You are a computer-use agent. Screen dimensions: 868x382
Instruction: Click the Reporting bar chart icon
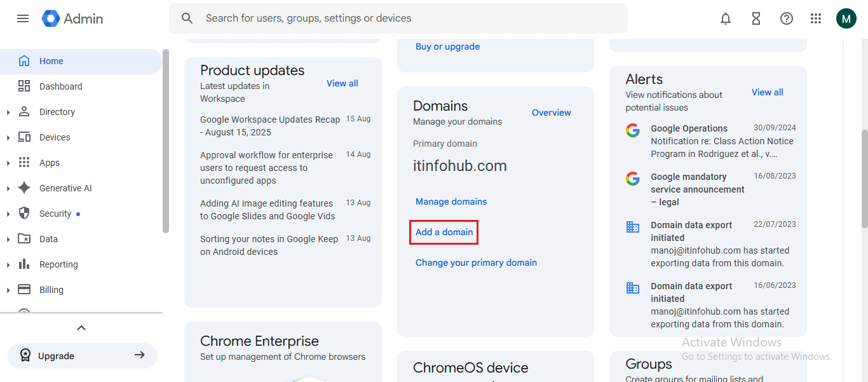point(24,264)
